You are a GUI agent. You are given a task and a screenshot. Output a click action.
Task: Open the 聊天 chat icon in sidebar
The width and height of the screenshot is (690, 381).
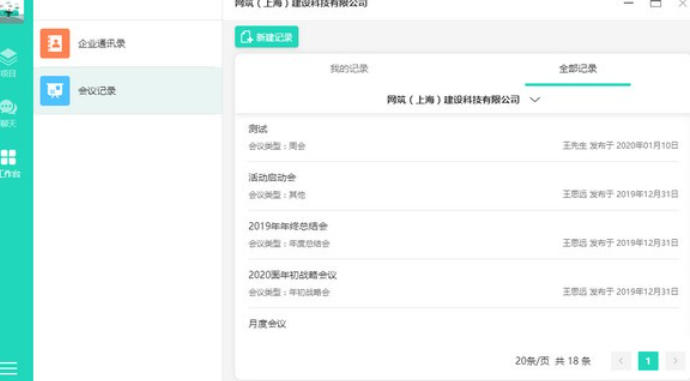point(8,113)
